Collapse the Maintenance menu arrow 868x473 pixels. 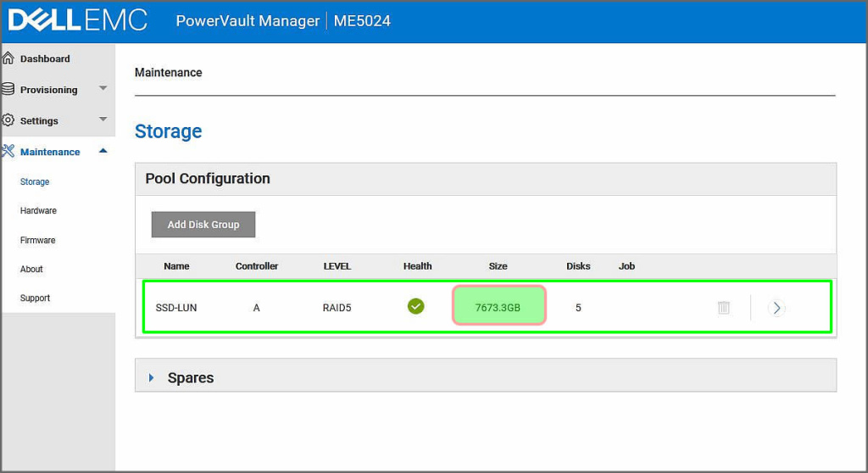click(x=103, y=151)
